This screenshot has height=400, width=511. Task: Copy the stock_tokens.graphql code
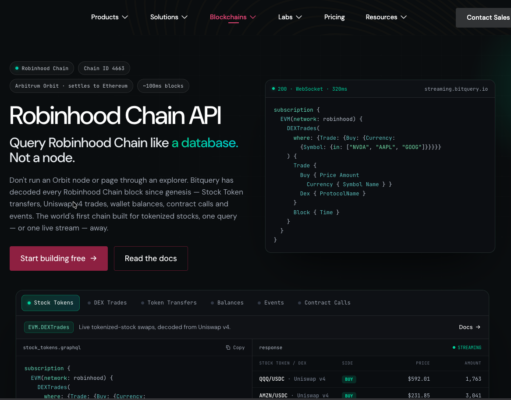235,347
